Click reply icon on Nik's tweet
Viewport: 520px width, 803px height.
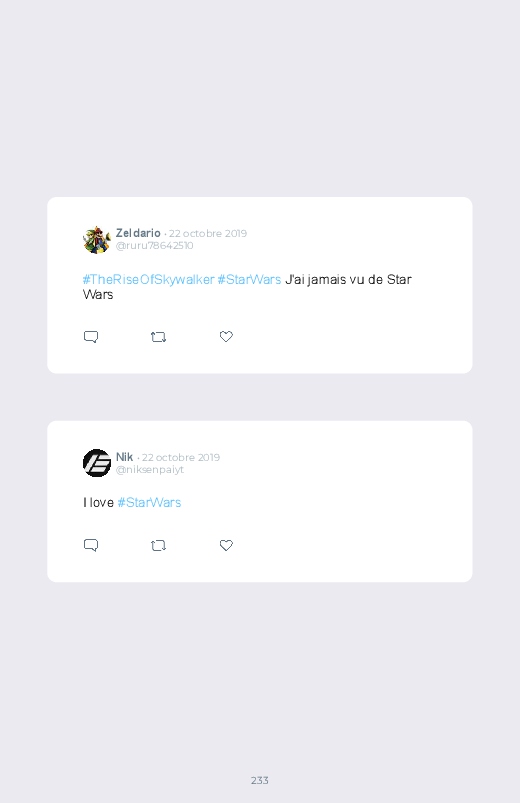[91, 545]
